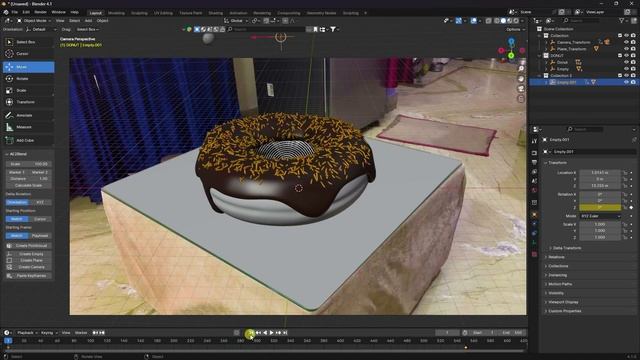The height and width of the screenshot is (360, 640).
Task: Toggle visibility eye of Donut object
Action: pos(627,62)
